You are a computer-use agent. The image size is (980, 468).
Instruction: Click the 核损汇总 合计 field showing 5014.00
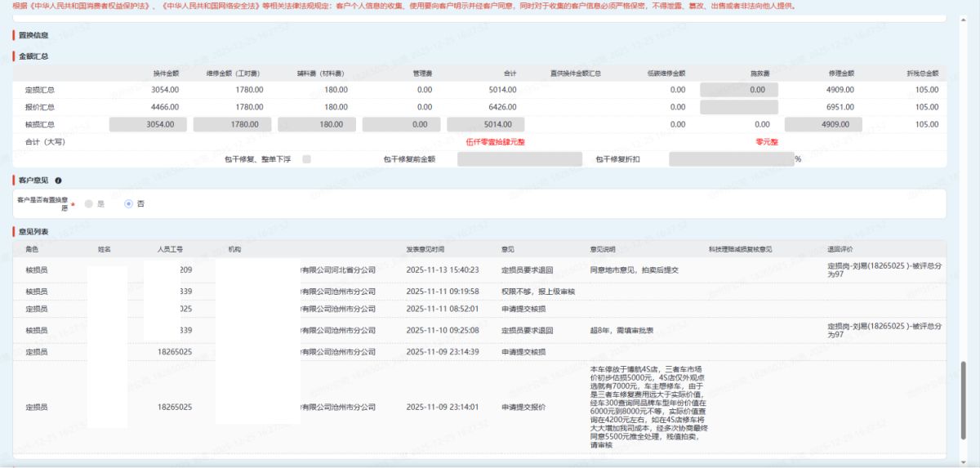[484, 124]
